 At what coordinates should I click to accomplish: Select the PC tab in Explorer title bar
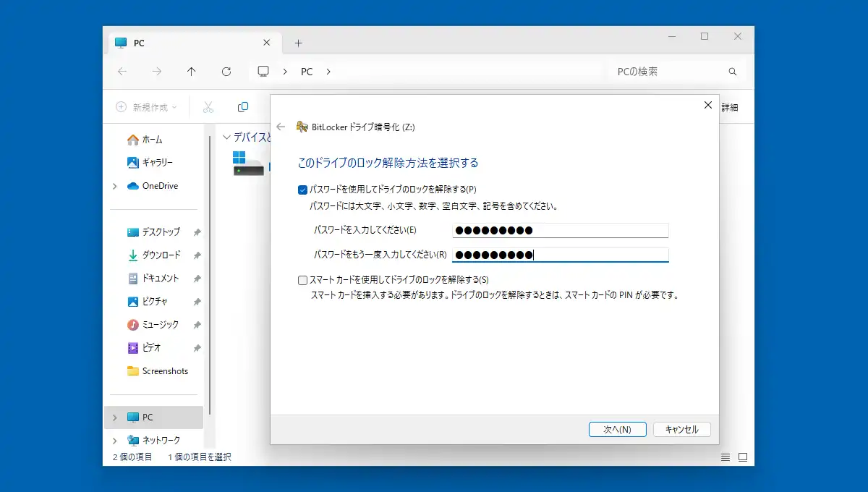tap(195, 43)
